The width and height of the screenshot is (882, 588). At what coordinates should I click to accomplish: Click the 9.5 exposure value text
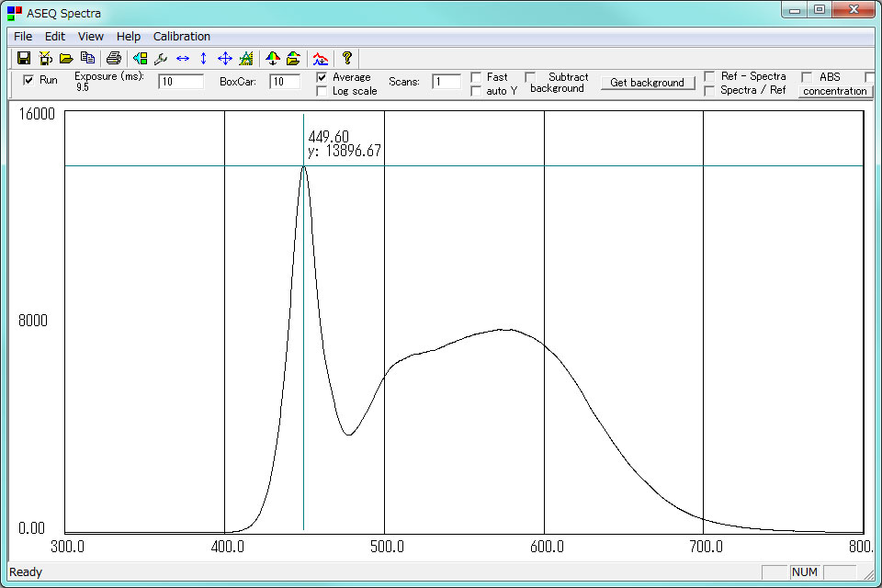point(83,88)
